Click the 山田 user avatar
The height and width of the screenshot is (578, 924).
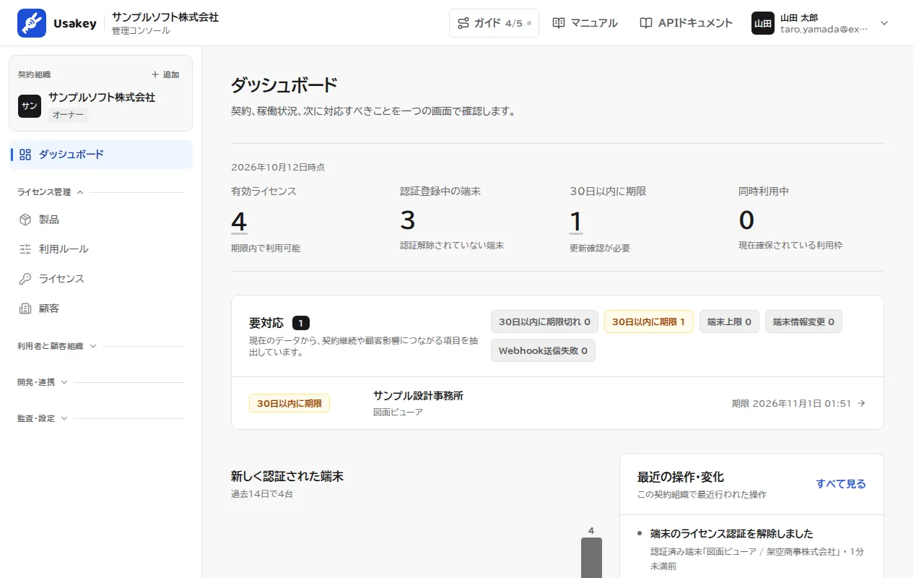pos(763,23)
